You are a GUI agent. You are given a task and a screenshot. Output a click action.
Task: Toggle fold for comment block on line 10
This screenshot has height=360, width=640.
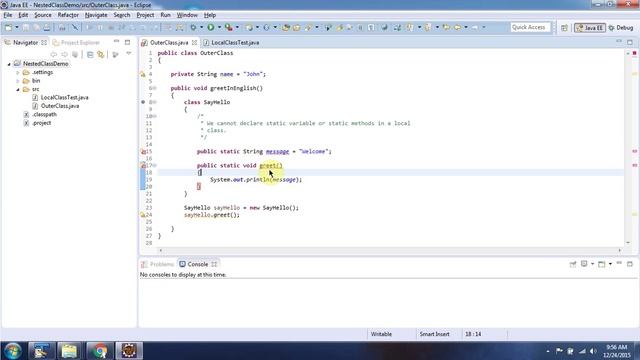(x=155, y=116)
